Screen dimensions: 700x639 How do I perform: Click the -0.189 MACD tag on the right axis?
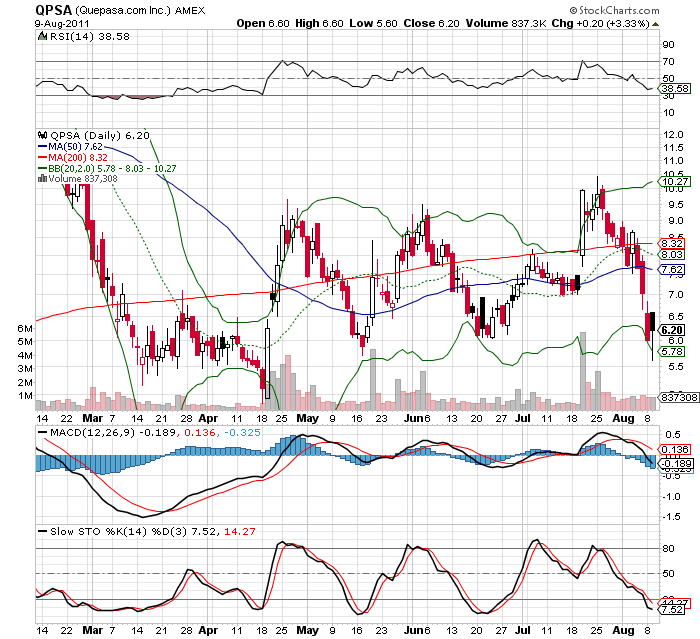[x=674, y=464]
